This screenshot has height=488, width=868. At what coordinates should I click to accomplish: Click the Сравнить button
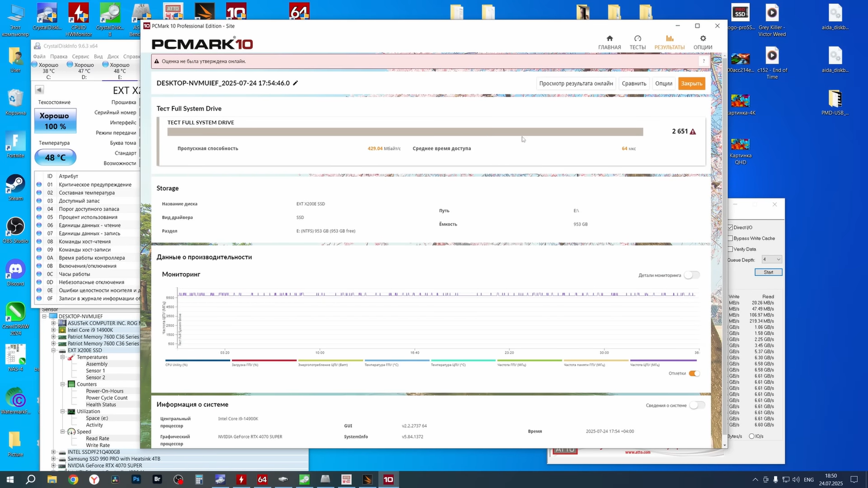(634, 84)
